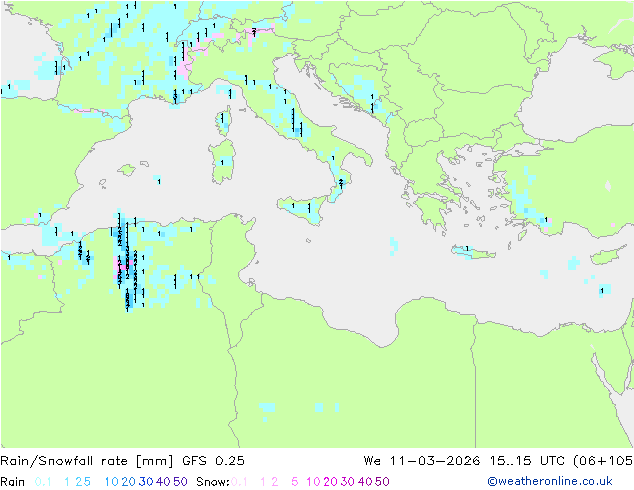Click the 'Rain' legend label

pyautogui.click(x=13, y=482)
